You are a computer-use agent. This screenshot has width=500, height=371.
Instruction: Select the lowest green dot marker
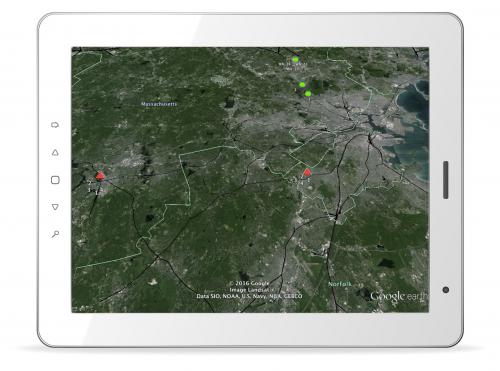coord(308,94)
